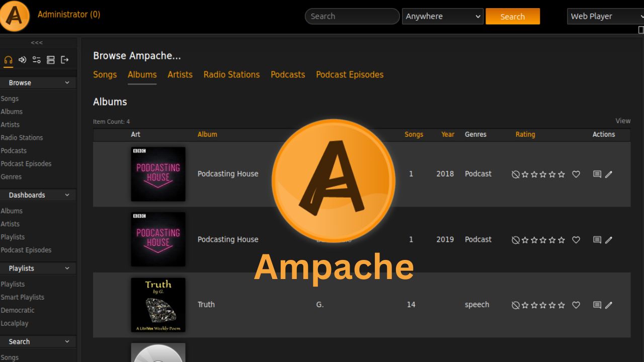The width and height of the screenshot is (644, 362).
Task: Open comments for Podcasting House 2019
Action: click(597, 239)
